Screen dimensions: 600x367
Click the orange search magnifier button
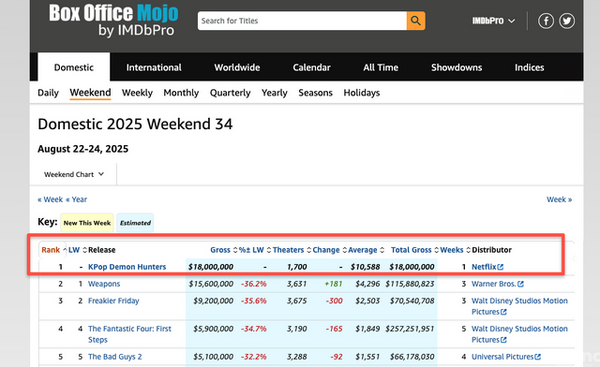pyautogui.click(x=416, y=21)
